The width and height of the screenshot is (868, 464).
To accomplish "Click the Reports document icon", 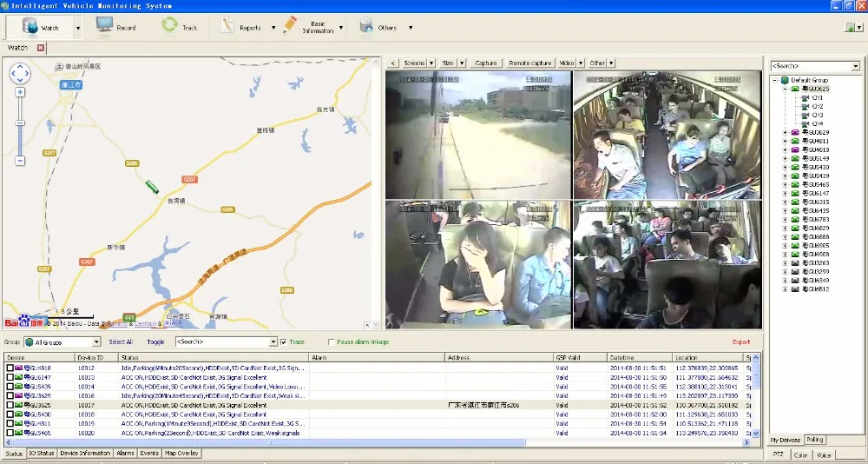I will pyautogui.click(x=227, y=26).
